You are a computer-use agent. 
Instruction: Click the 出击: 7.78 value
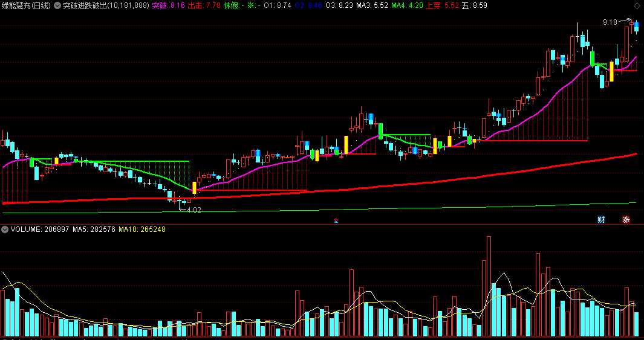204,6
